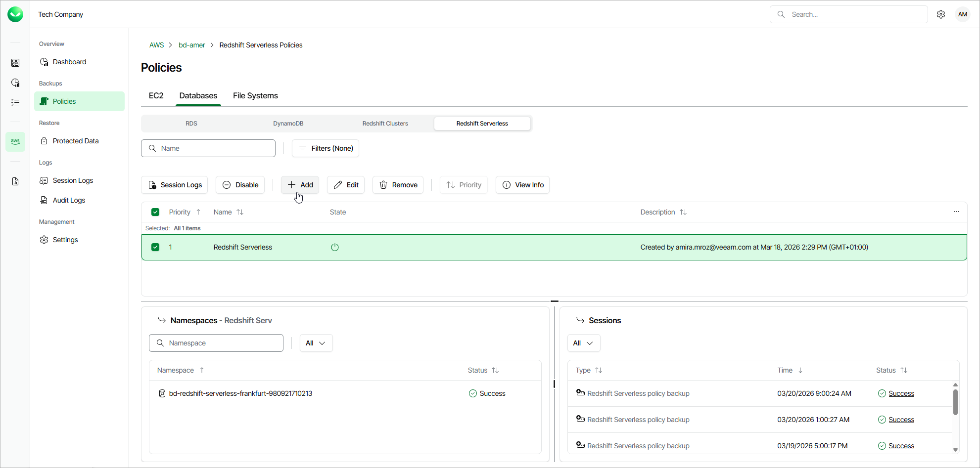This screenshot has width=980, height=468.
Task: Click the View Info button
Action: point(522,185)
